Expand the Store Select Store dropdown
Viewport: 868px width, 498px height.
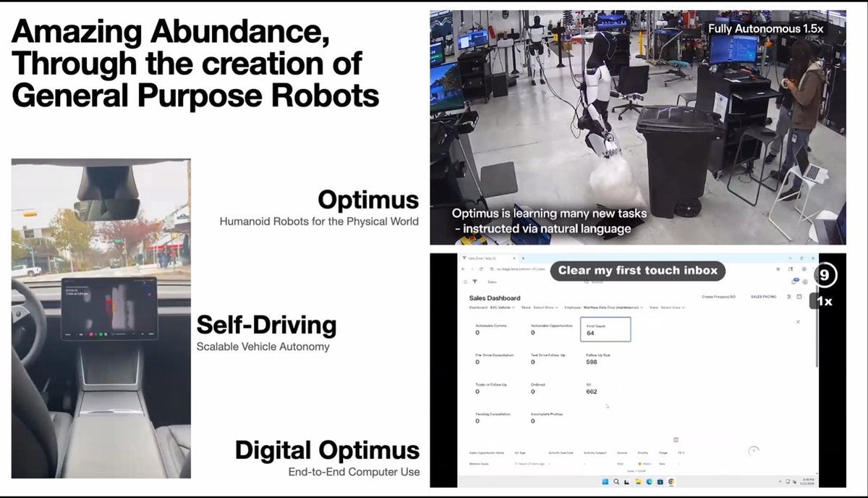pyautogui.click(x=540, y=307)
